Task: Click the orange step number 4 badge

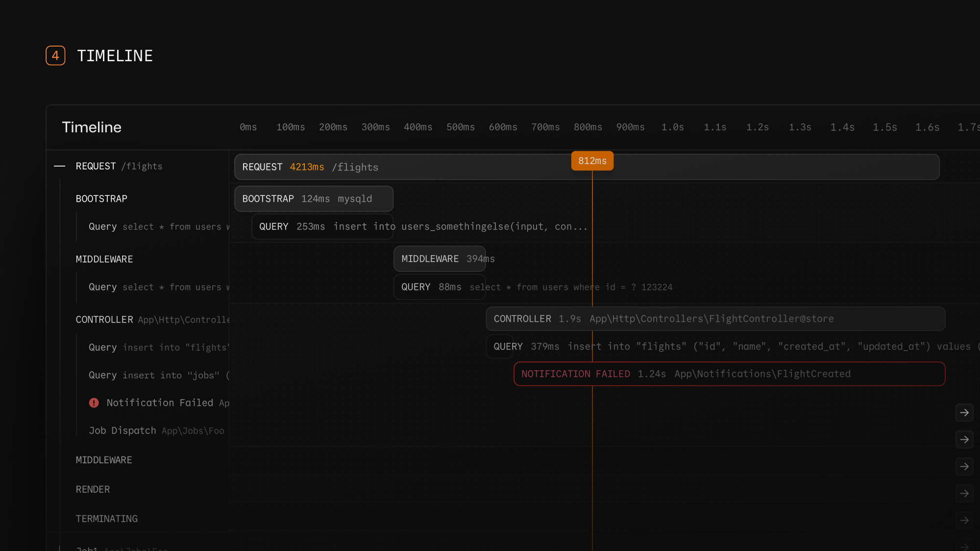Action: click(55, 55)
